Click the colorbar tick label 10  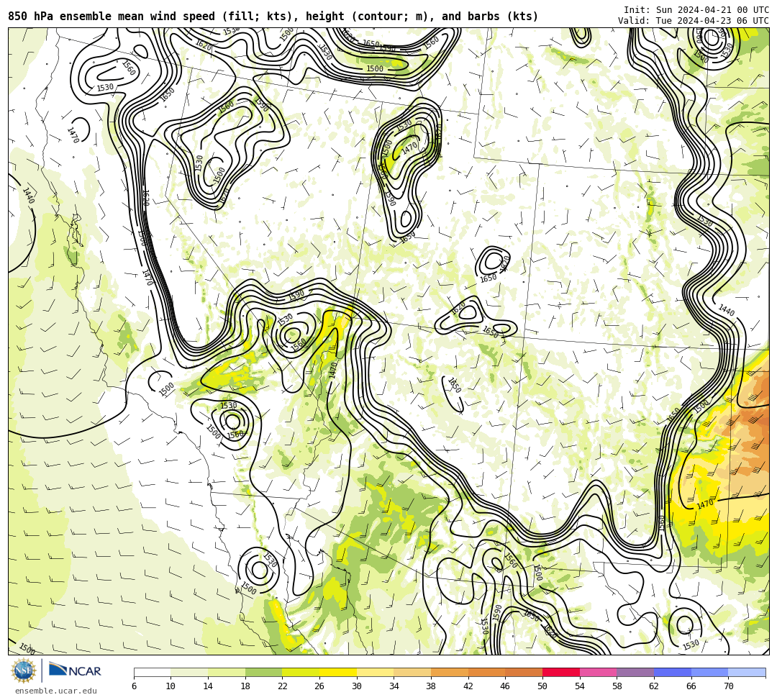[x=171, y=686]
